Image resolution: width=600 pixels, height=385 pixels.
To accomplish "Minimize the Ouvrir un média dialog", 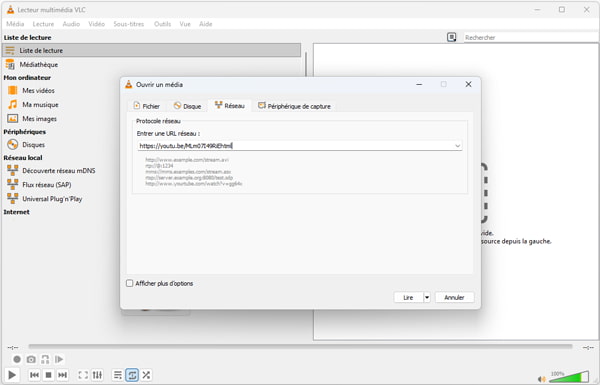I will click(419, 84).
